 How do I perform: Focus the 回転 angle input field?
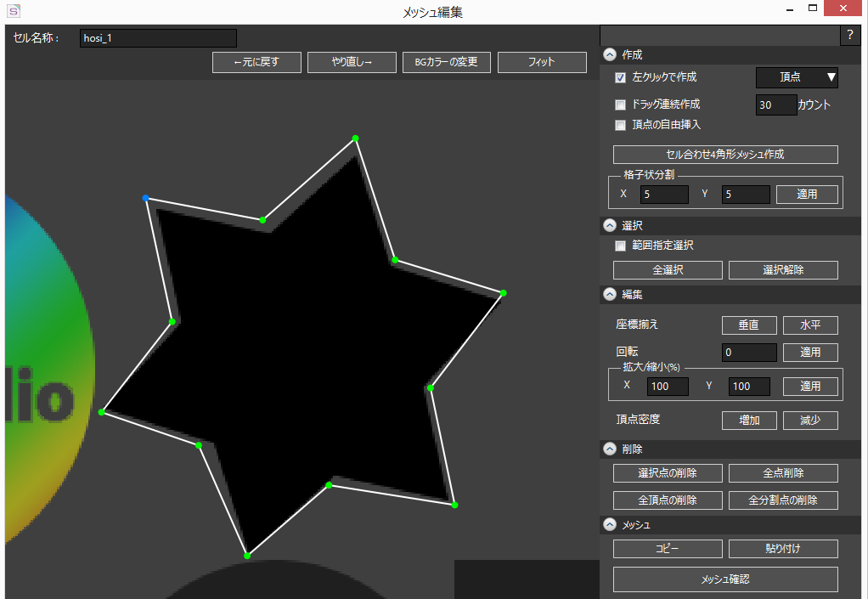[749, 353]
